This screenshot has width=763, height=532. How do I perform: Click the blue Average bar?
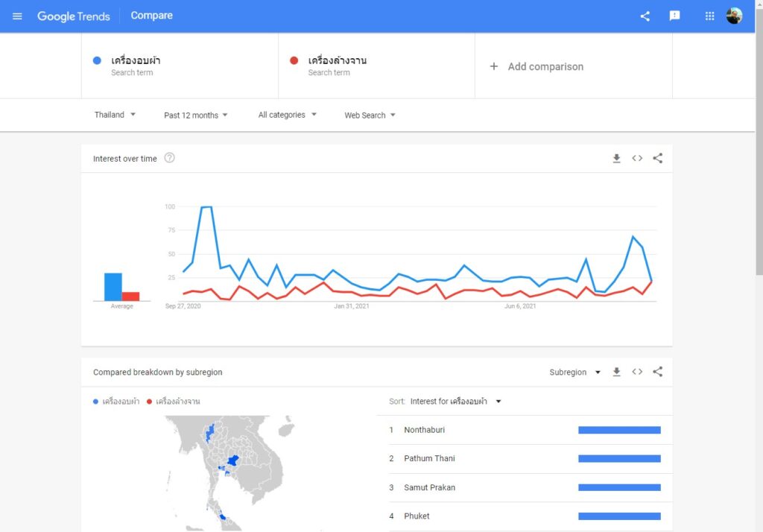coord(113,287)
